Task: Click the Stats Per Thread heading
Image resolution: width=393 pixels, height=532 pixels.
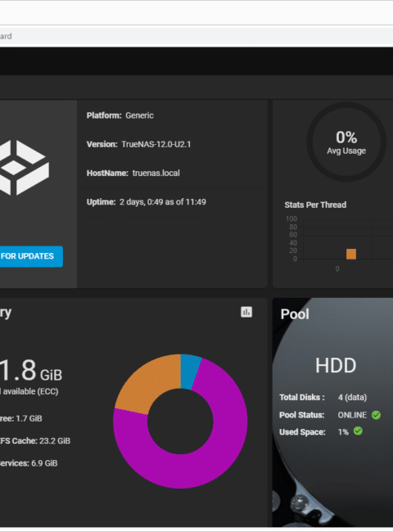Action: 315,205
